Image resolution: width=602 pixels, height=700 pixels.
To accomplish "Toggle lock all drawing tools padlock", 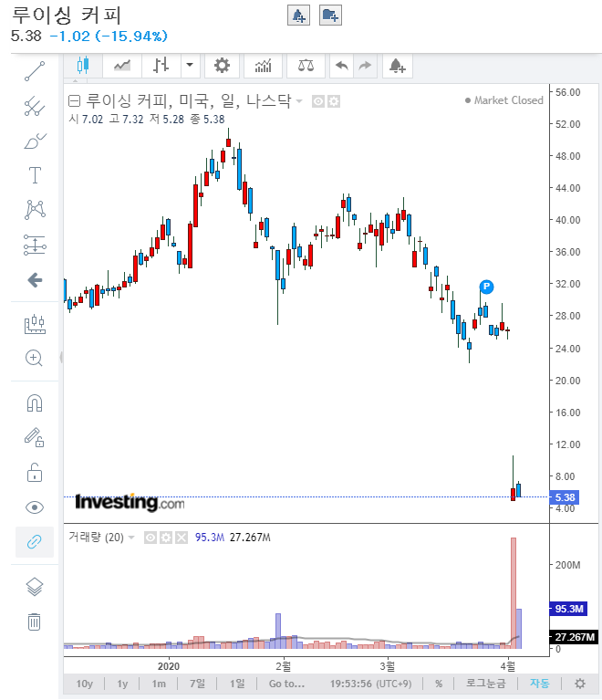I will 35,473.
